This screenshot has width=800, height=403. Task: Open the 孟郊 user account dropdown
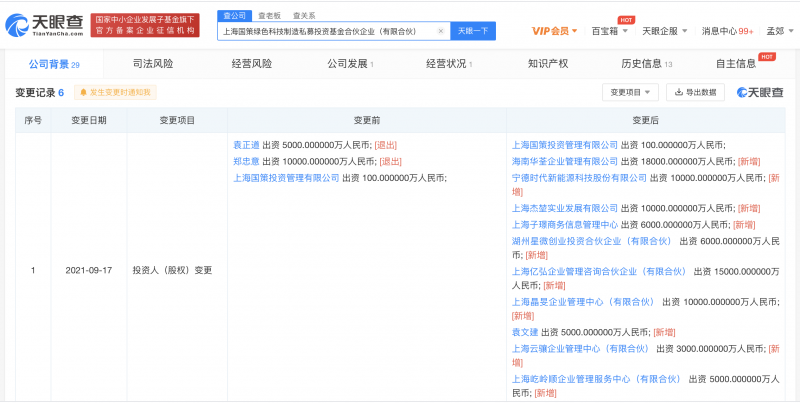coord(779,31)
